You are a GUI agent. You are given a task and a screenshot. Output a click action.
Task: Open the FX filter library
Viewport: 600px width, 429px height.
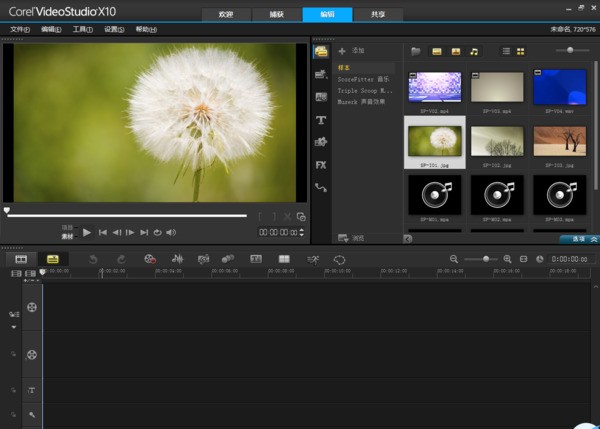click(x=321, y=164)
